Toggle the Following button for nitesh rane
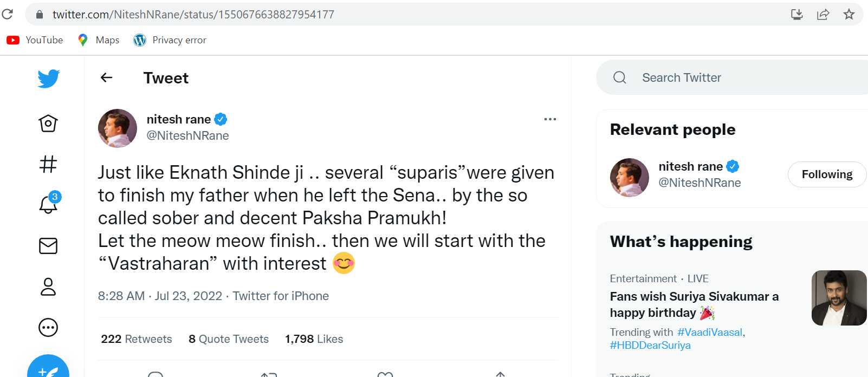Image resolution: width=868 pixels, height=377 pixels. point(826,174)
